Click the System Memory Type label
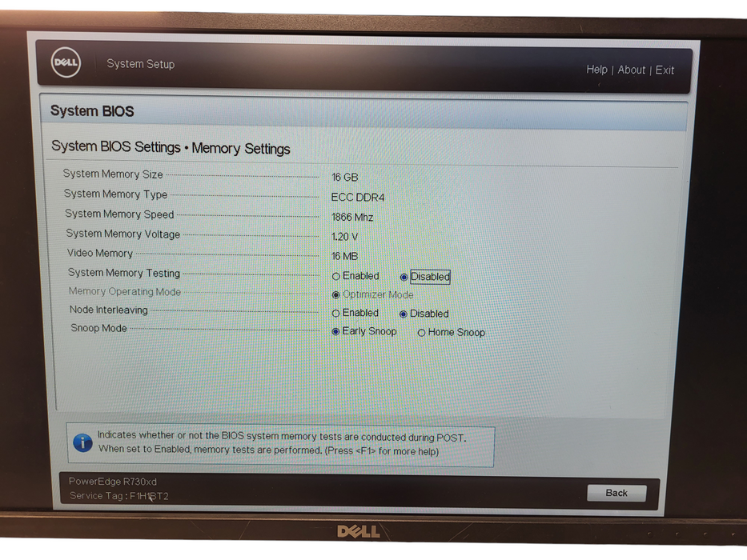Viewport: 747px width, 560px height. 116,194
